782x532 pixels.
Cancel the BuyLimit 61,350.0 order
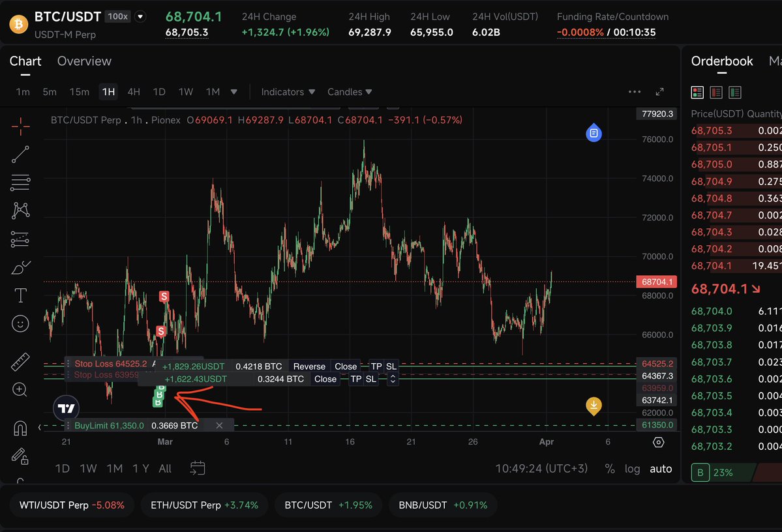tap(219, 425)
